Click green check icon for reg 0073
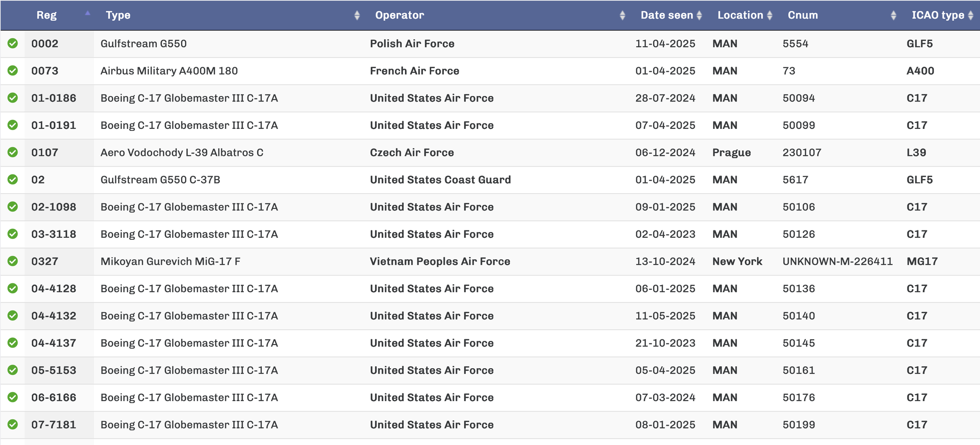The height and width of the screenshot is (445, 980). [x=13, y=71]
